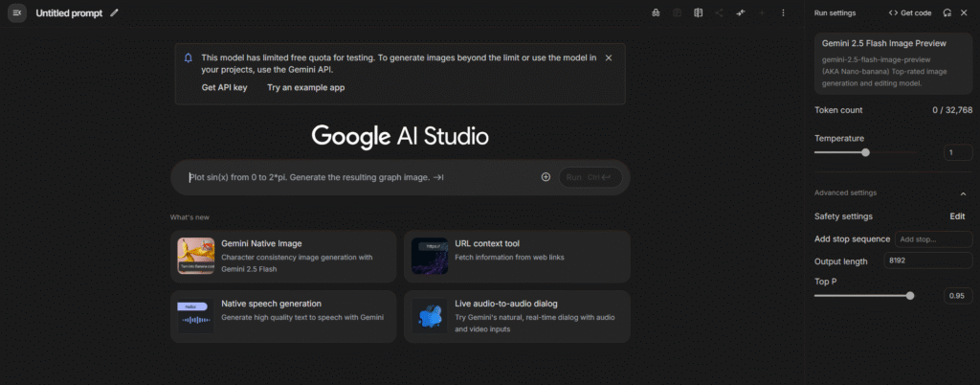Click the Untitled prompt title text

(x=69, y=13)
